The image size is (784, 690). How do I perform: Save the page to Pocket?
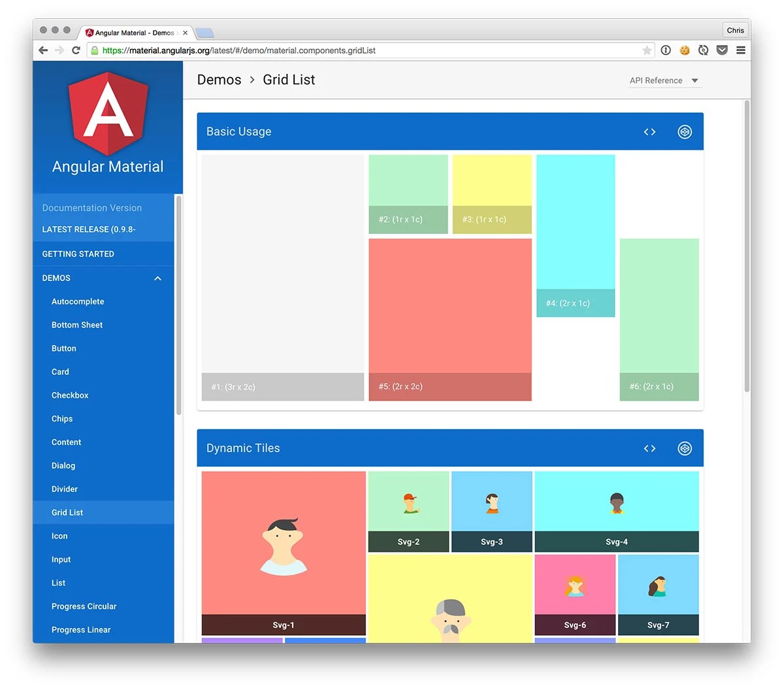click(x=722, y=50)
